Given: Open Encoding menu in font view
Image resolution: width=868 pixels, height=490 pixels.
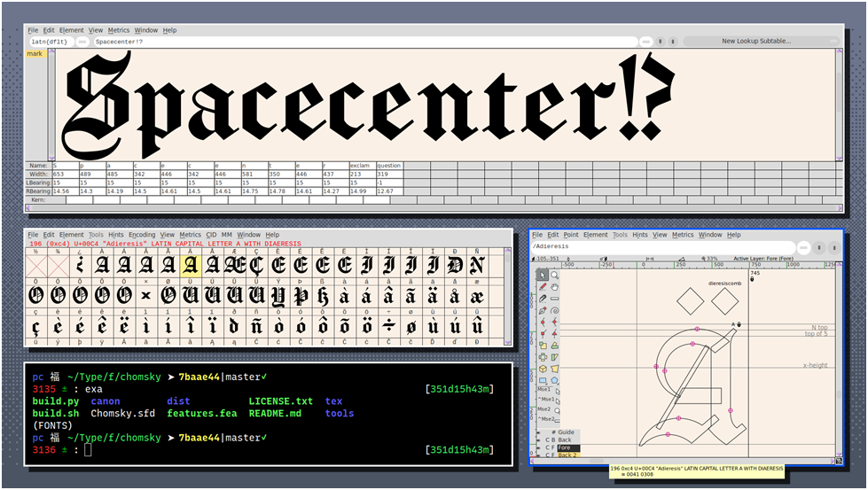Looking at the screenshot, I should pos(142,235).
